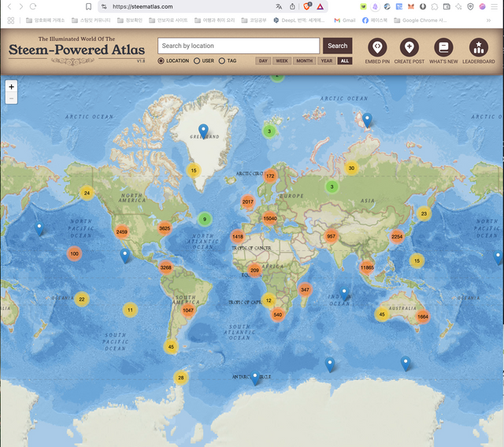504x447 pixels.
Task: Open the 347 cluster near Madagascar
Action: [x=305, y=290]
